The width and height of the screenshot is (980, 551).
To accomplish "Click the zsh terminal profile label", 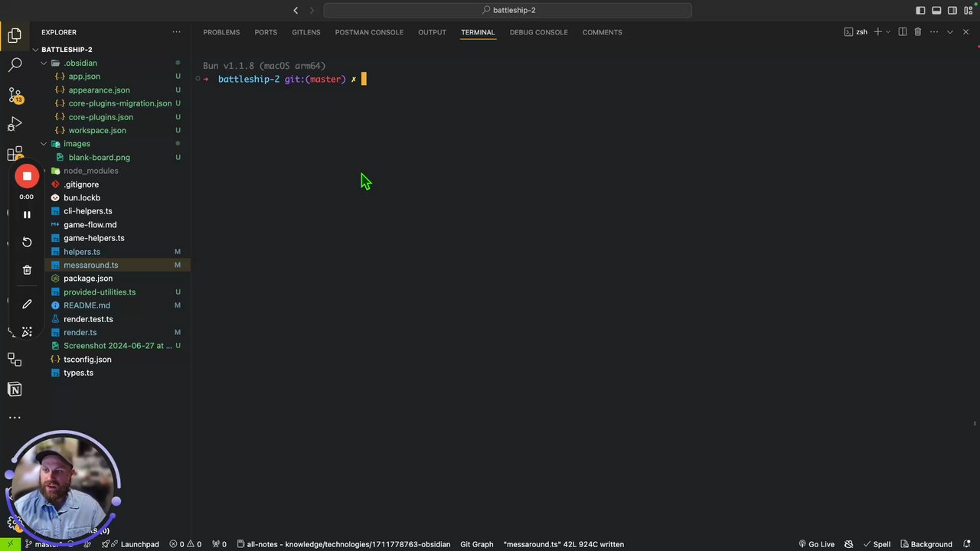I will click(856, 32).
